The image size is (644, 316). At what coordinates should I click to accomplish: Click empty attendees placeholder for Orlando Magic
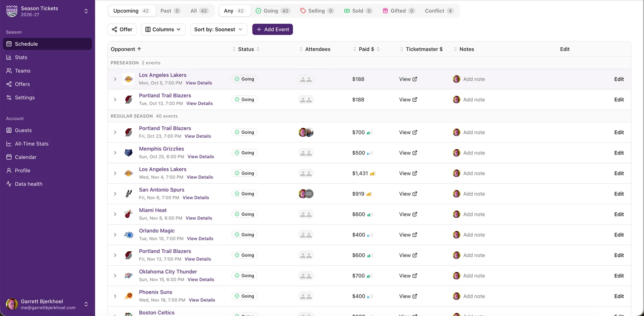(306, 235)
